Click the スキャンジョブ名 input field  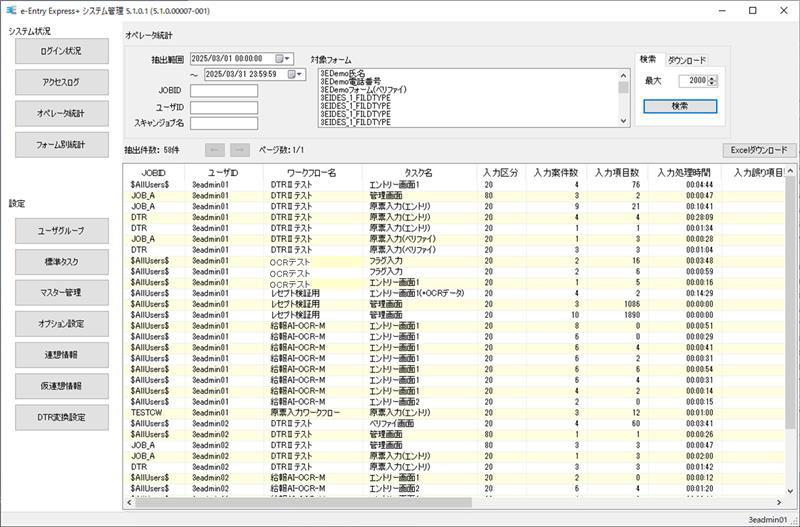(224, 124)
